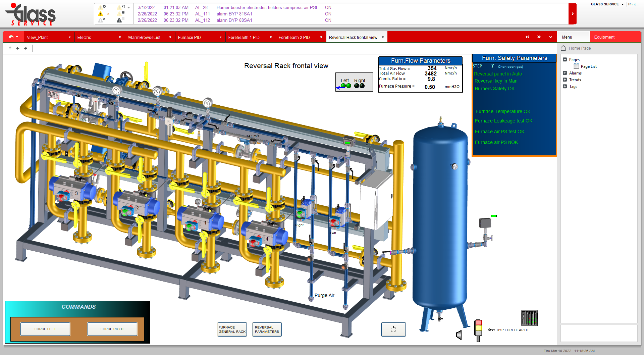Toggle the Right reversal indicator lights
This screenshot has height=355, width=644.
[359, 86]
